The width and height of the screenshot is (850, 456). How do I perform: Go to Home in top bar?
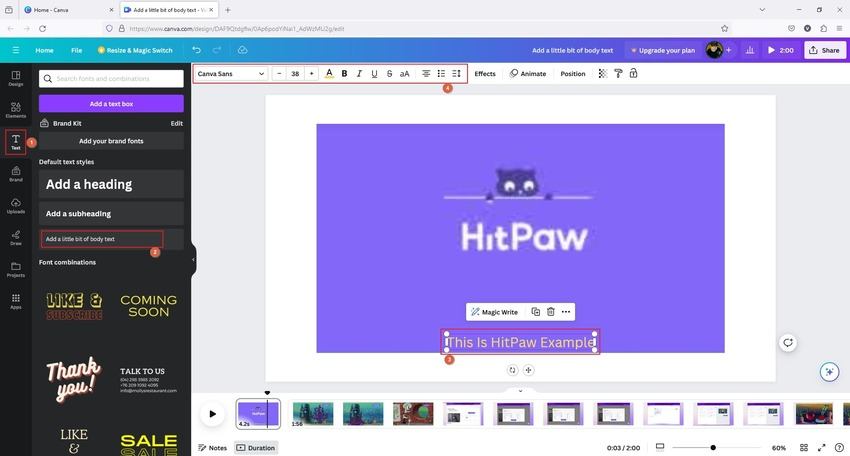pos(44,50)
